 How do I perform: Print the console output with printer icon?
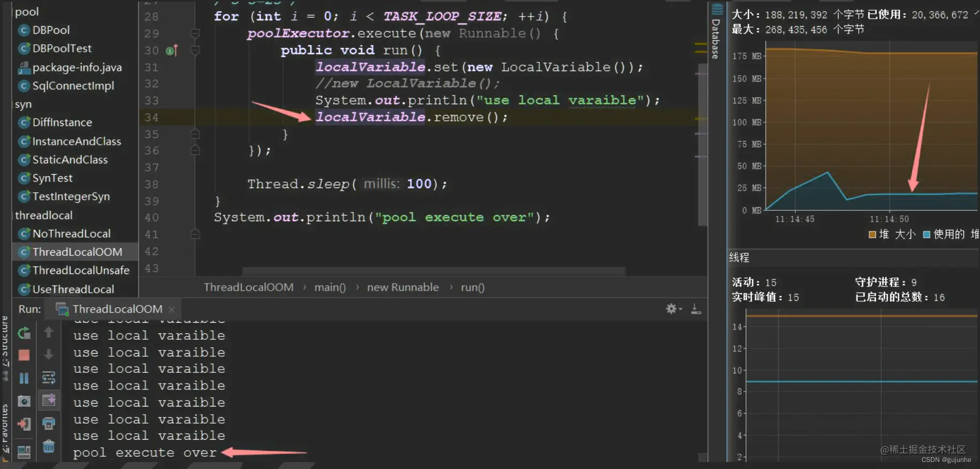[49, 424]
